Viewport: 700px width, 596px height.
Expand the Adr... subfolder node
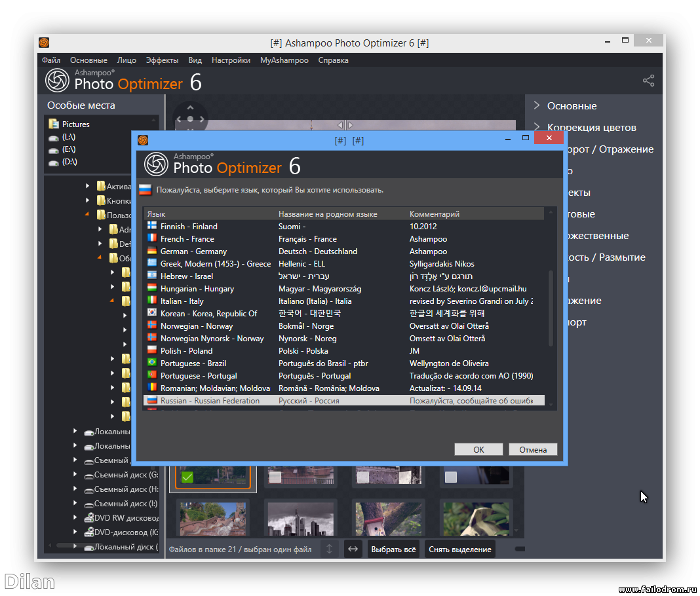click(100, 229)
